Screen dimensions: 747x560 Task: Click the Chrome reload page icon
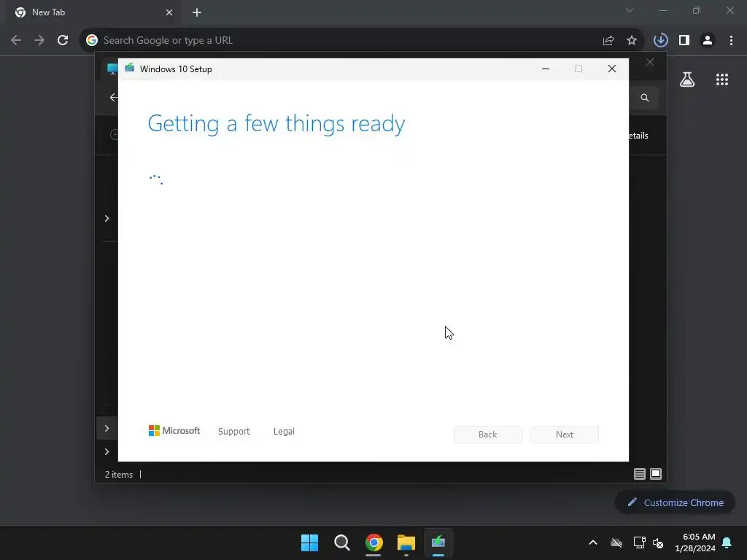click(63, 41)
